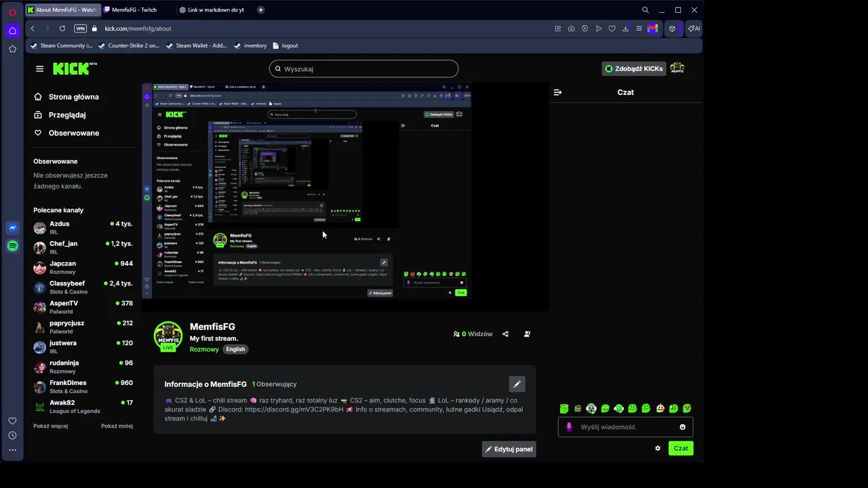Open the MemfisFG profile avatar menu
The height and width of the screenshot is (488, 868).
[x=677, y=68]
